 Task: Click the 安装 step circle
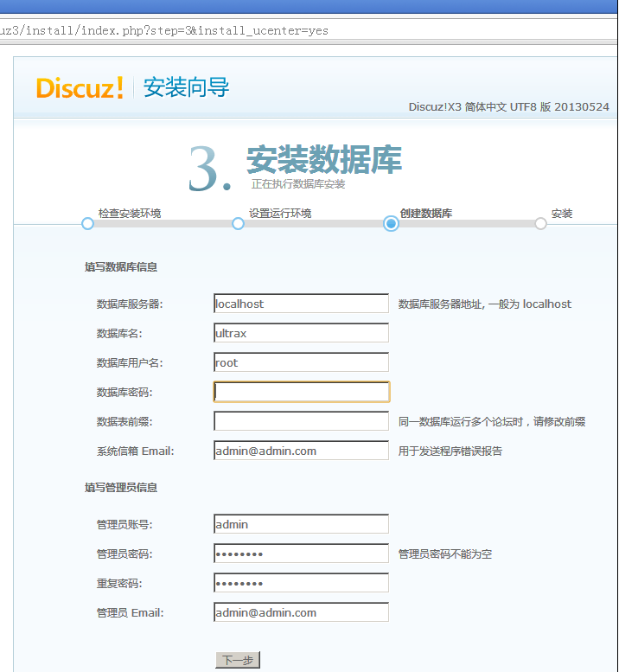[x=540, y=223]
